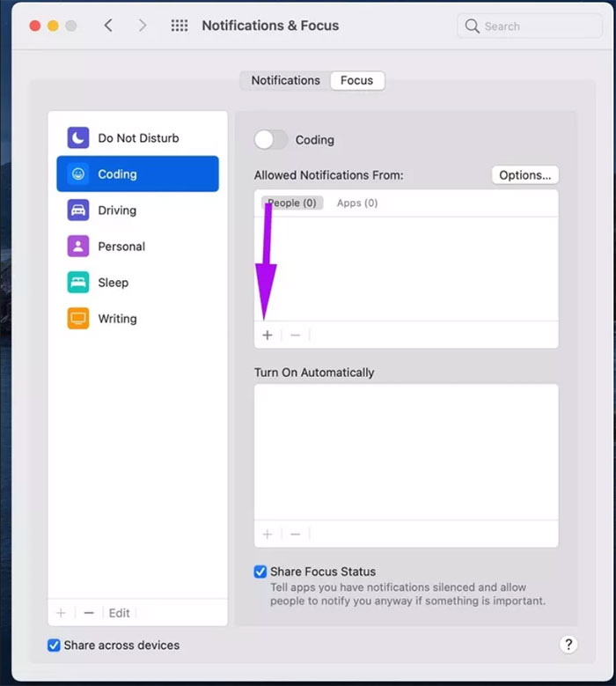The image size is (616, 686).
Task: Open the Options... button
Action: coord(524,175)
